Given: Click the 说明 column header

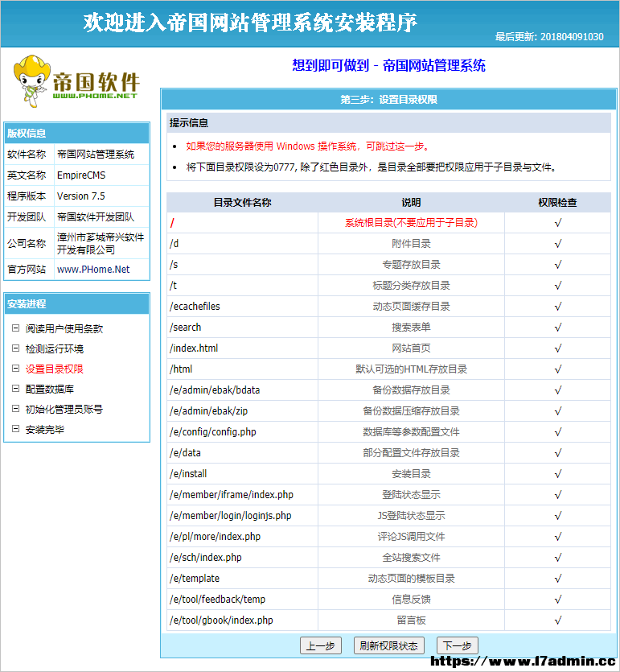Looking at the screenshot, I should (411, 202).
